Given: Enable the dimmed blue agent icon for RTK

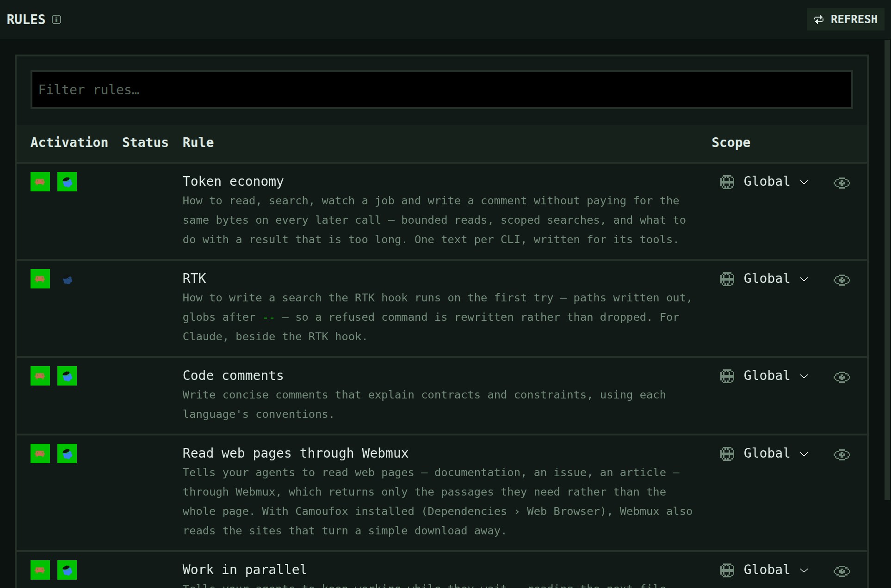Looking at the screenshot, I should 67,280.
